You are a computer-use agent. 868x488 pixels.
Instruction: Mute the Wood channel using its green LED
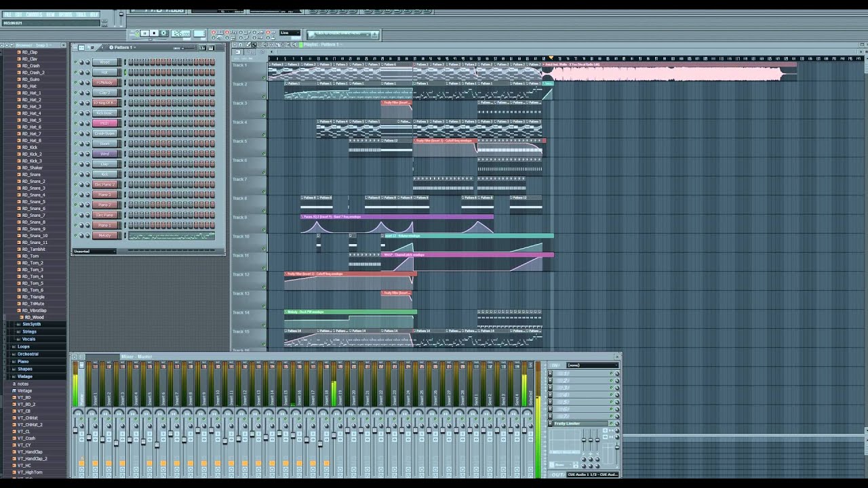coord(76,62)
